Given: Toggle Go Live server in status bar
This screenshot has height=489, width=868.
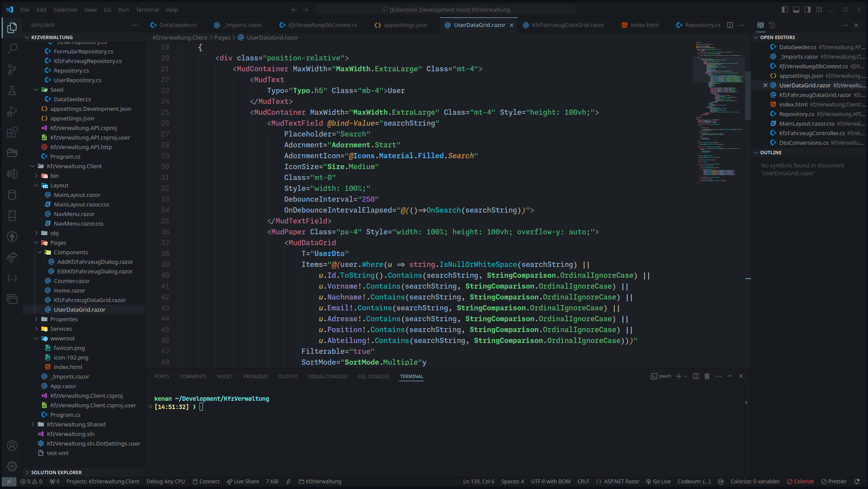Looking at the screenshot, I should click(x=658, y=482).
